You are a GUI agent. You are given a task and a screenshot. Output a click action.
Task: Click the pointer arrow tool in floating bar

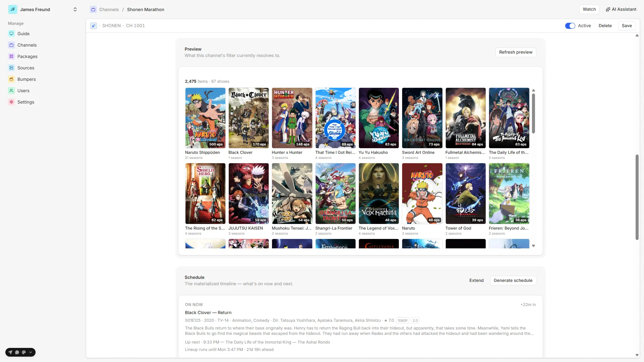point(10,352)
